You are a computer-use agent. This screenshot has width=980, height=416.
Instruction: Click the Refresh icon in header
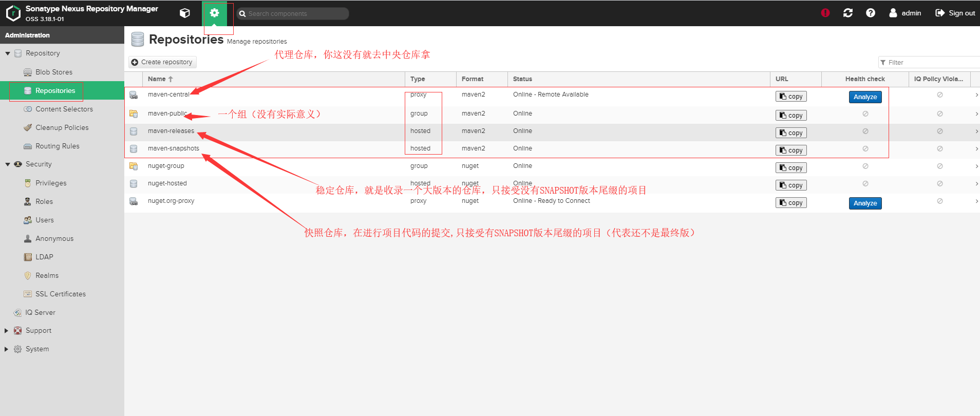(848, 13)
